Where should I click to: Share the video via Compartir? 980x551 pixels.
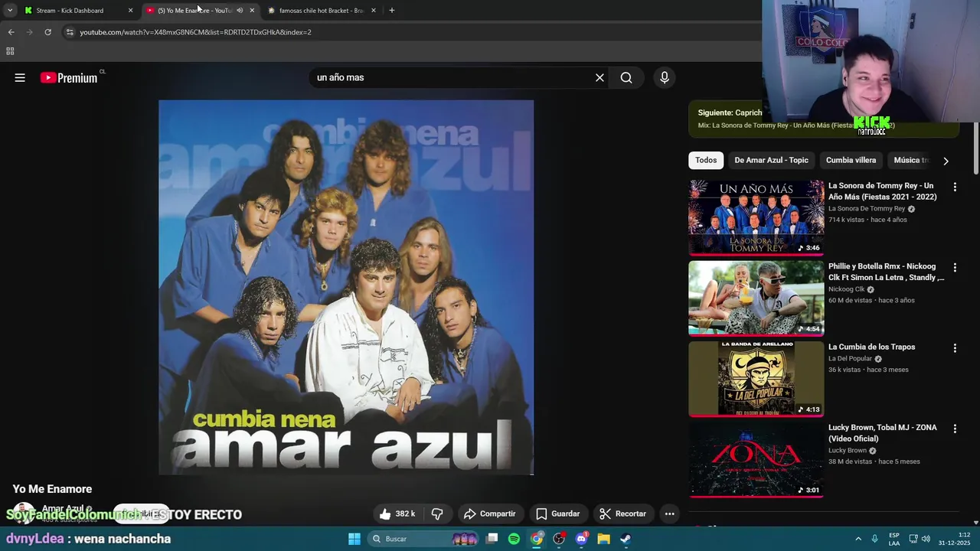tap(490, 514)
